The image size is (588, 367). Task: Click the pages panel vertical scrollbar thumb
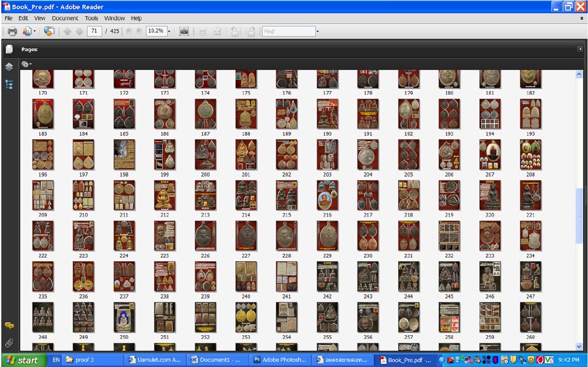(x=579, y=209)
